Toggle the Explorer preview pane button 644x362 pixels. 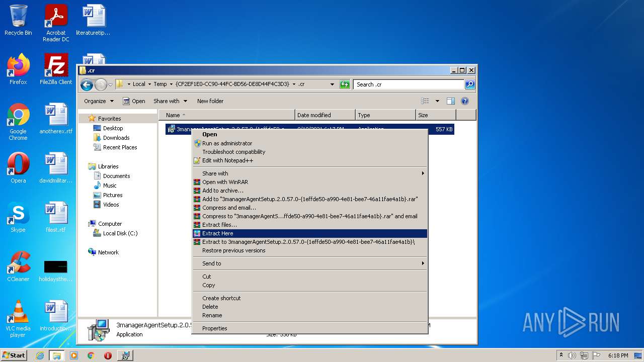(451, 101)
